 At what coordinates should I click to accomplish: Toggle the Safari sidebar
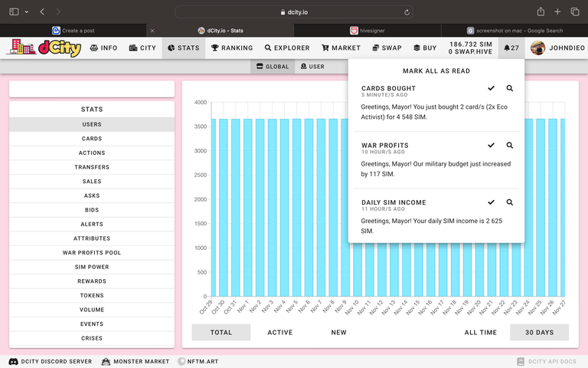[14, 11]
